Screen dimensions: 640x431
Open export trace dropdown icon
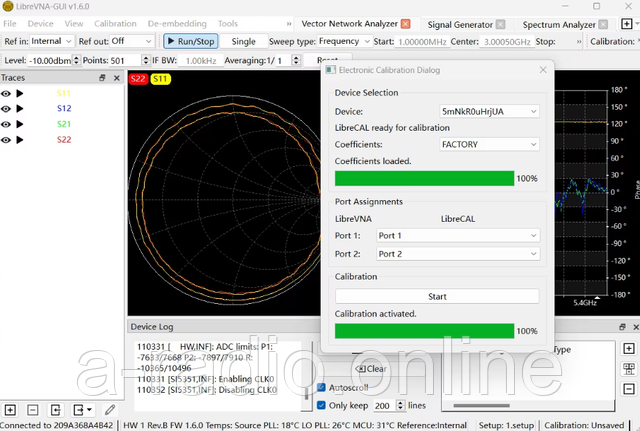[x=82, y=410]
